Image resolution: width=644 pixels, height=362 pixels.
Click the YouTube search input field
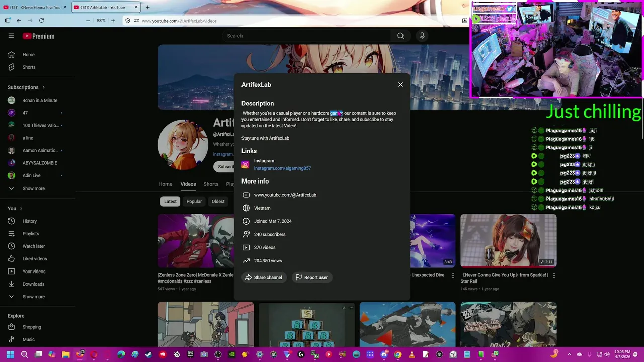(x=307, y=36)
